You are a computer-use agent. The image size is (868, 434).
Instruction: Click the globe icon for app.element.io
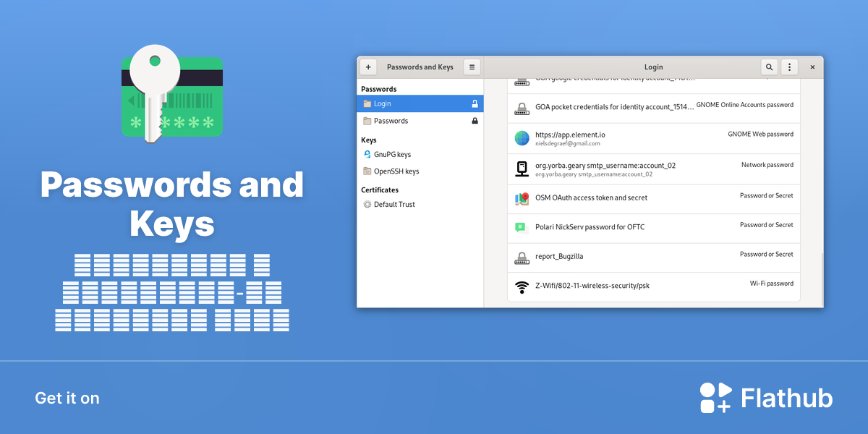(522, 138)
